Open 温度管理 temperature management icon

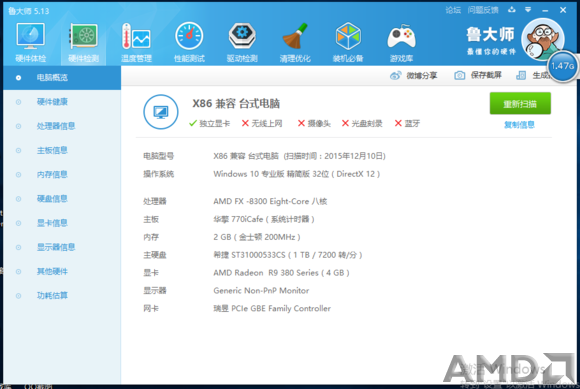(136, 37)
